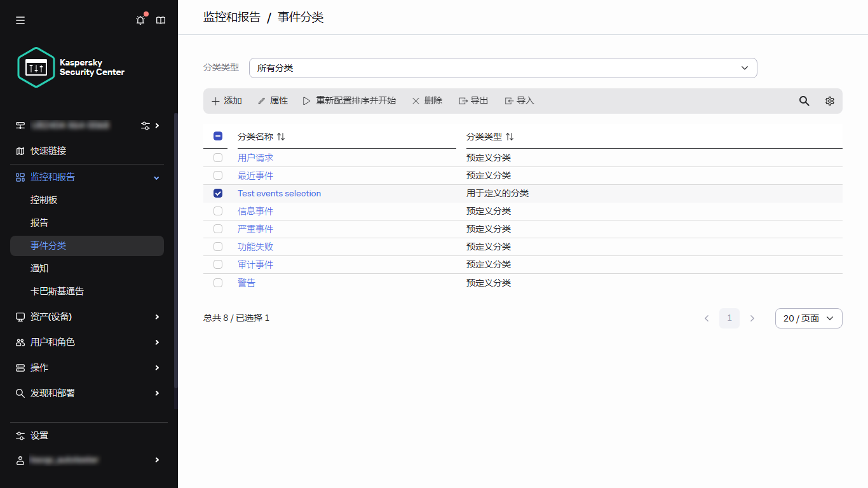868x488 pixels.
Task: Open the 所有分类 dropdown
Action: (x=502, y=67)
